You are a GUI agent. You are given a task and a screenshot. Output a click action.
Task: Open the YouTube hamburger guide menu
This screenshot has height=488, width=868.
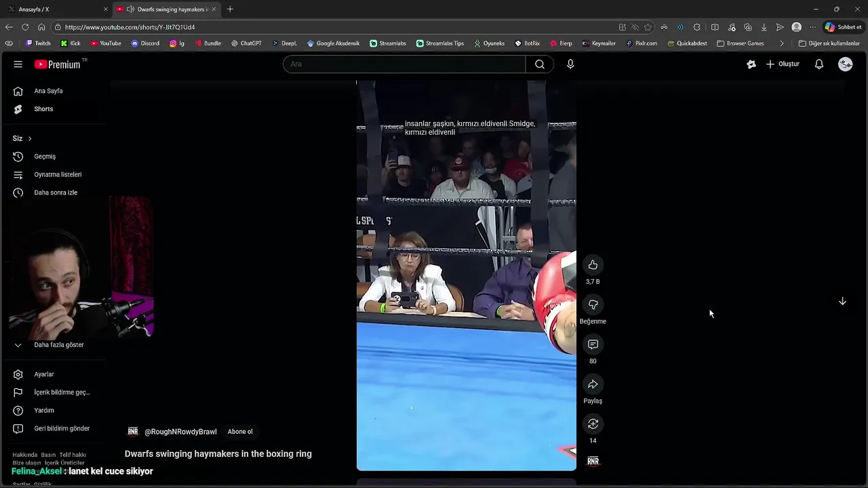[x=18, y=64]
